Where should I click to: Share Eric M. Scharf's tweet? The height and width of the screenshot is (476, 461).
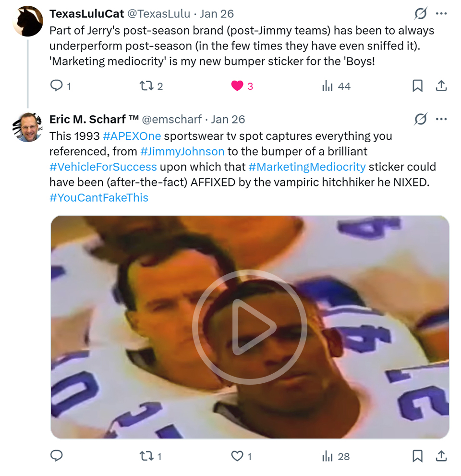point(441,456)
